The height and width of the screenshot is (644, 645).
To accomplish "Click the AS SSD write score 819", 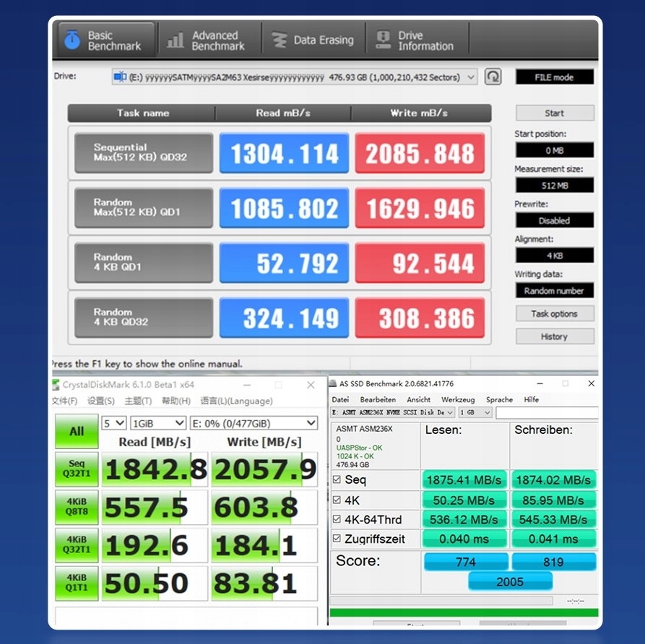I will pos(554,562).
